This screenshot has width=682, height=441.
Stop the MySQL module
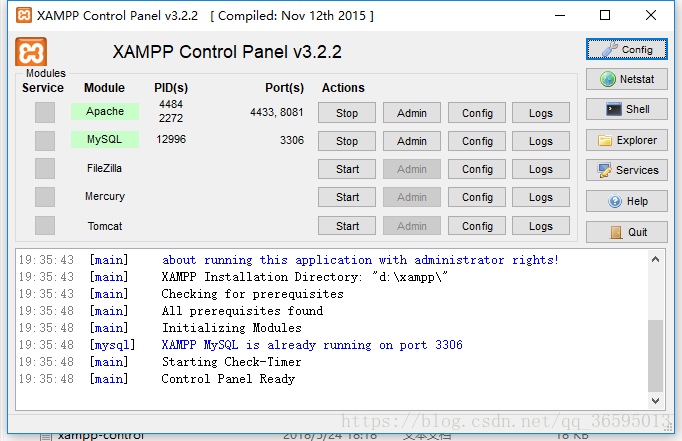(x=347, y=141)
